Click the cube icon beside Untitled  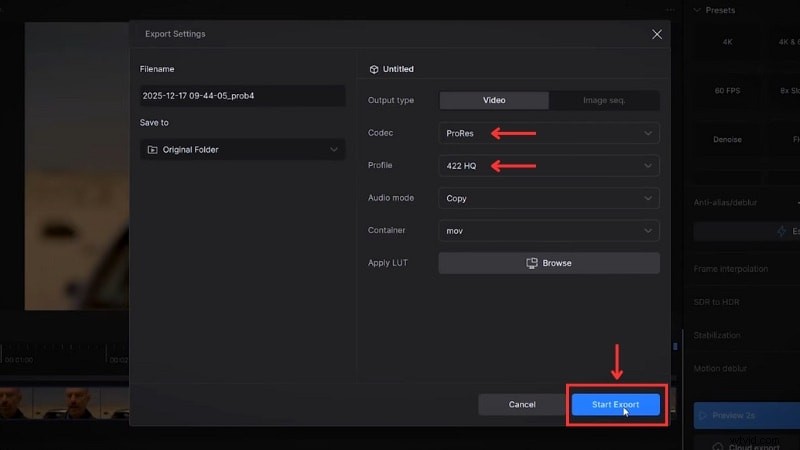[x=374, y=69]
